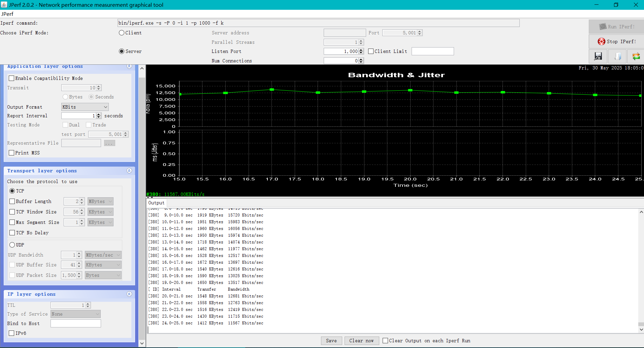Click the restore defaults arrows icon

(636, 56)
